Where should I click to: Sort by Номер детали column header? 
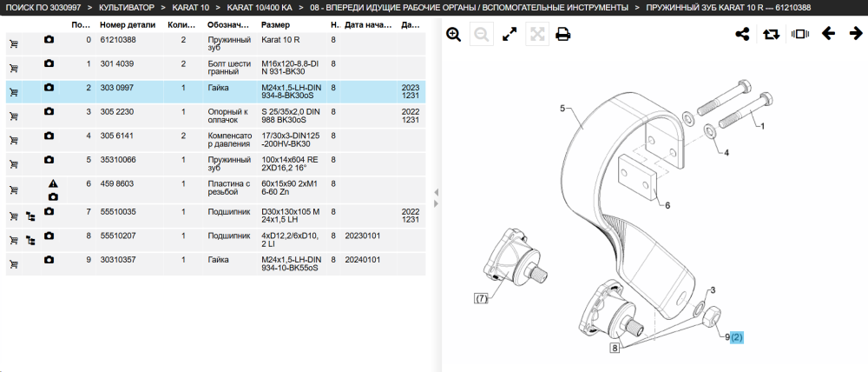(128, 25)
